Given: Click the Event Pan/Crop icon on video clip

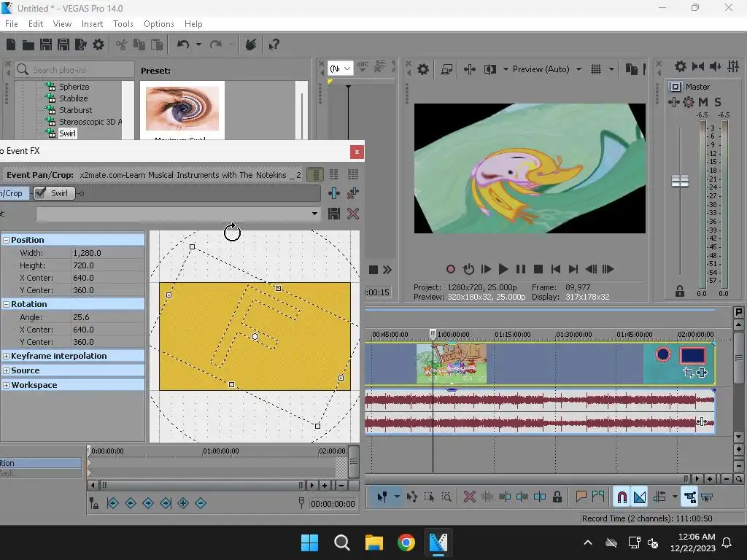Looking at the screenshot, I should (688, 373).
